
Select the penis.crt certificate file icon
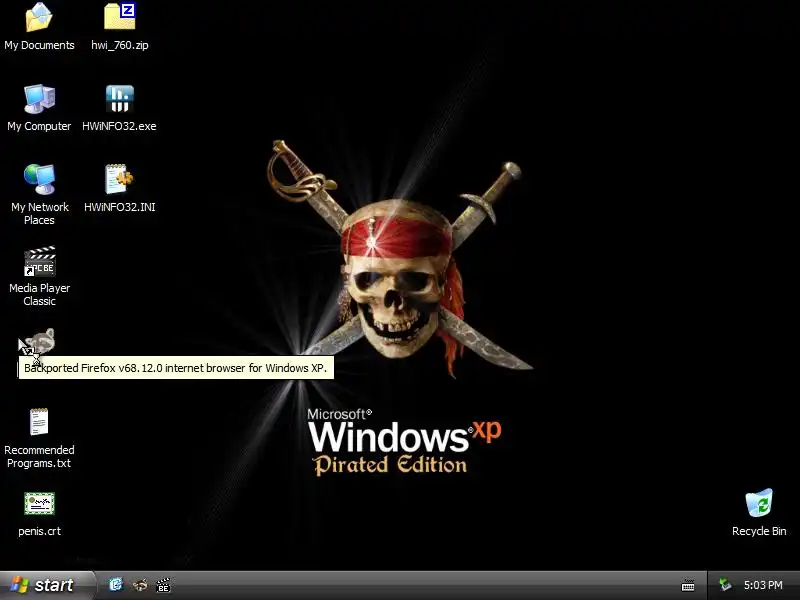(39, 503)
